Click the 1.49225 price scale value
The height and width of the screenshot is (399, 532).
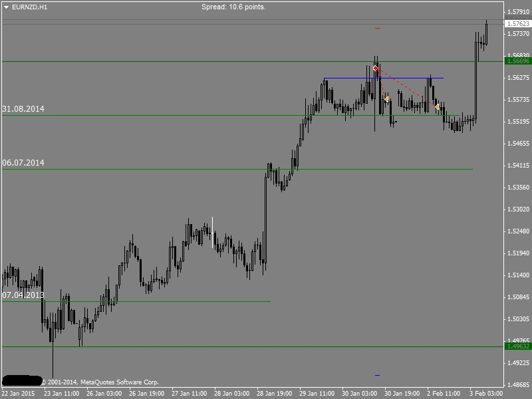(x=518, y=363)
